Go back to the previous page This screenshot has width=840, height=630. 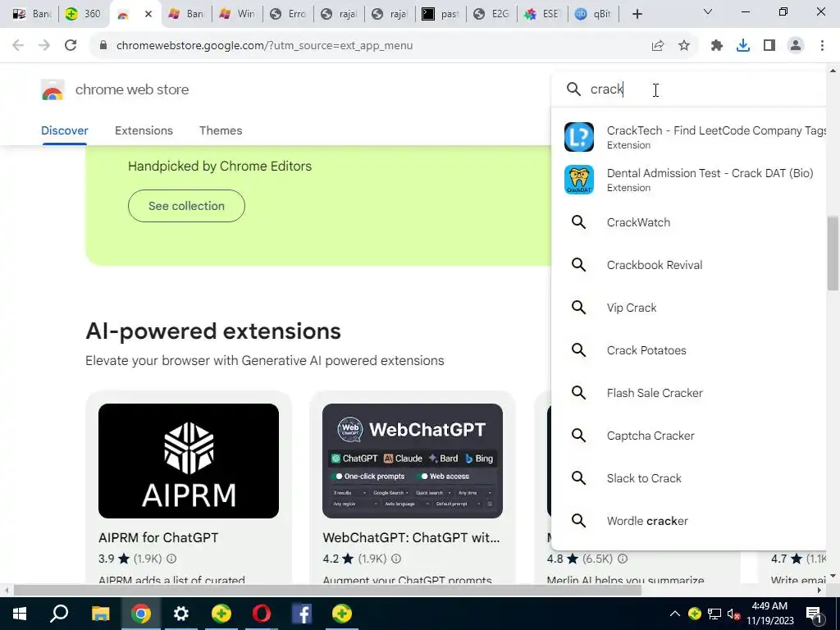18,46
